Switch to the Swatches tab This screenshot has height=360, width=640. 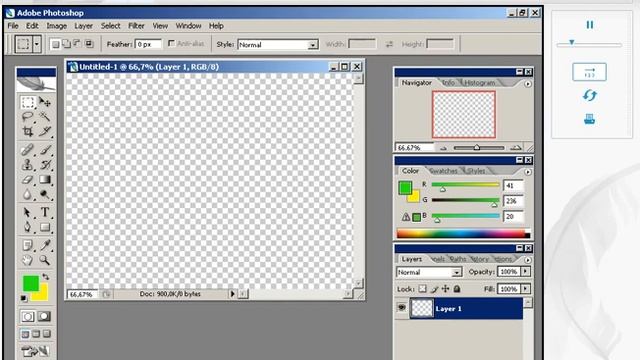[x=444, y=171]
